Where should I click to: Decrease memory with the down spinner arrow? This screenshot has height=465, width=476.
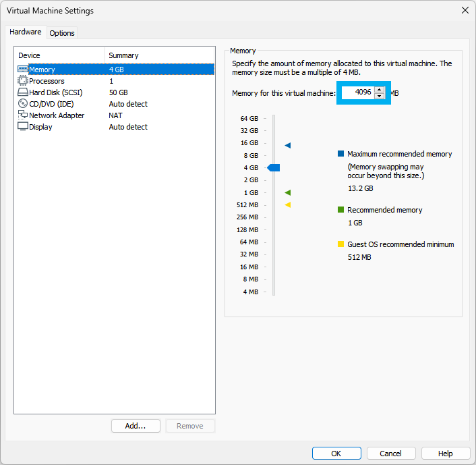[379, 96]
